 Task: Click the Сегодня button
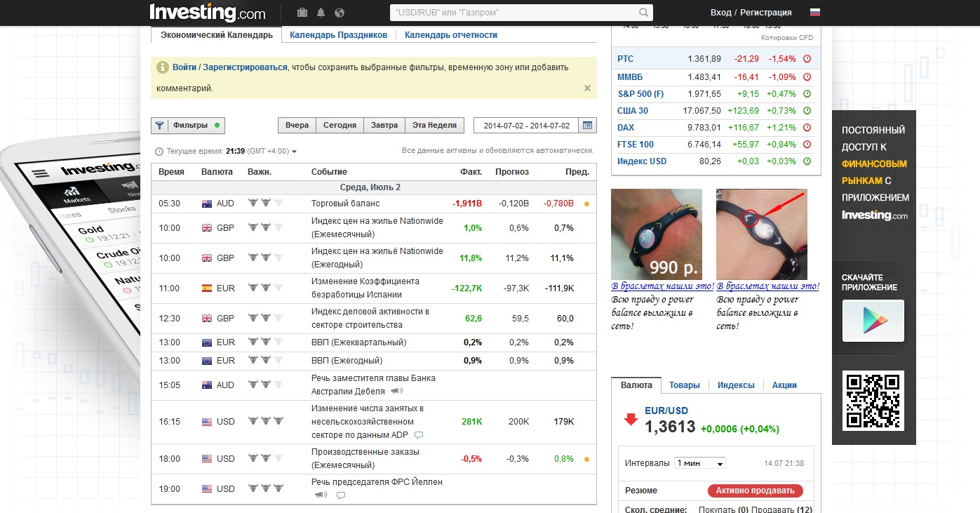click(x=340, y=126)
